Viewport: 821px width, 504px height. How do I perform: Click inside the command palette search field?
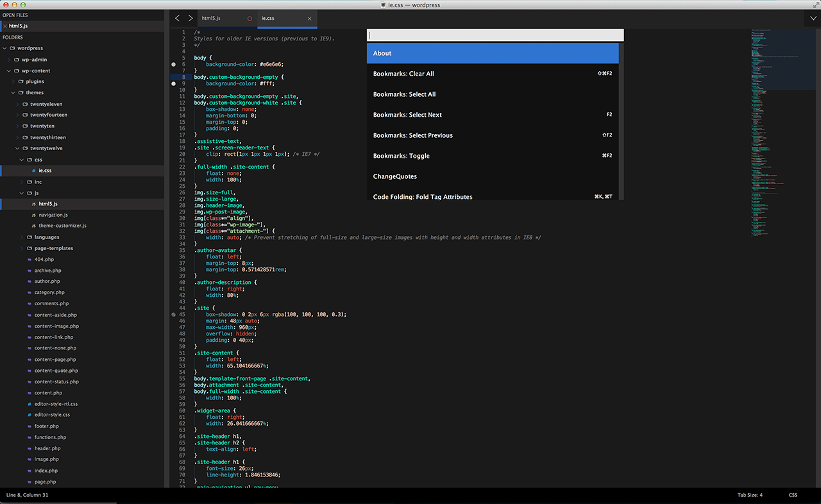[x=494, y=35]
